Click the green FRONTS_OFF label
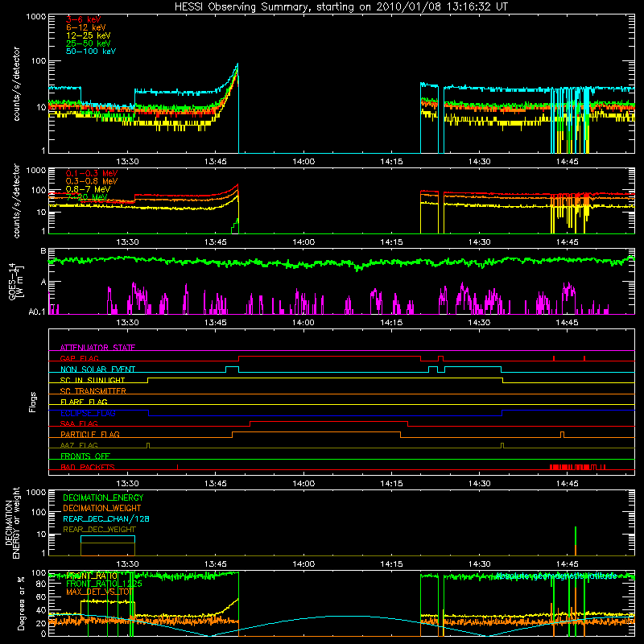The image size is (644, 644). 85,456
